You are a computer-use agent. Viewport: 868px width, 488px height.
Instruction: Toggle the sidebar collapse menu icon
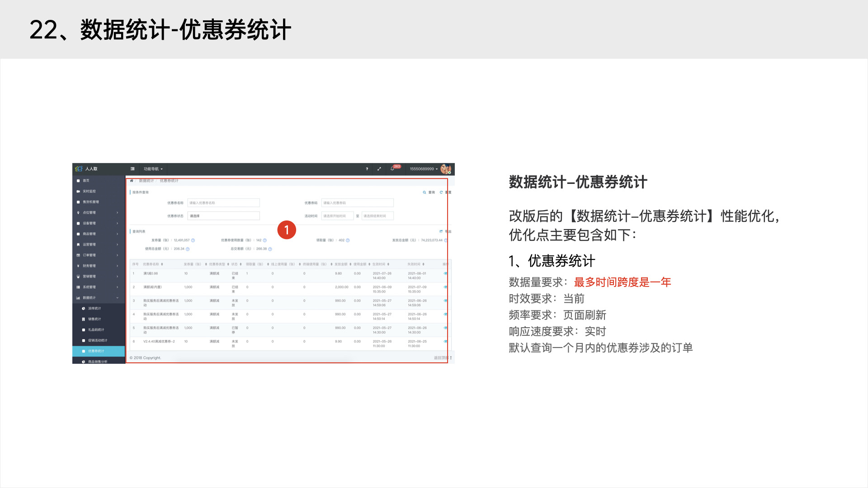point(132,169)
